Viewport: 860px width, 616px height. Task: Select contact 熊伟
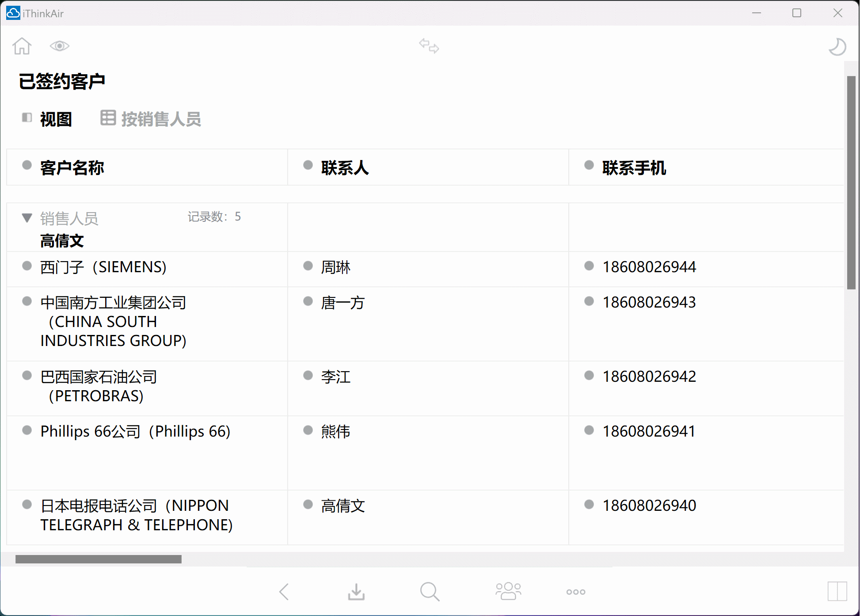click(336, 432)
